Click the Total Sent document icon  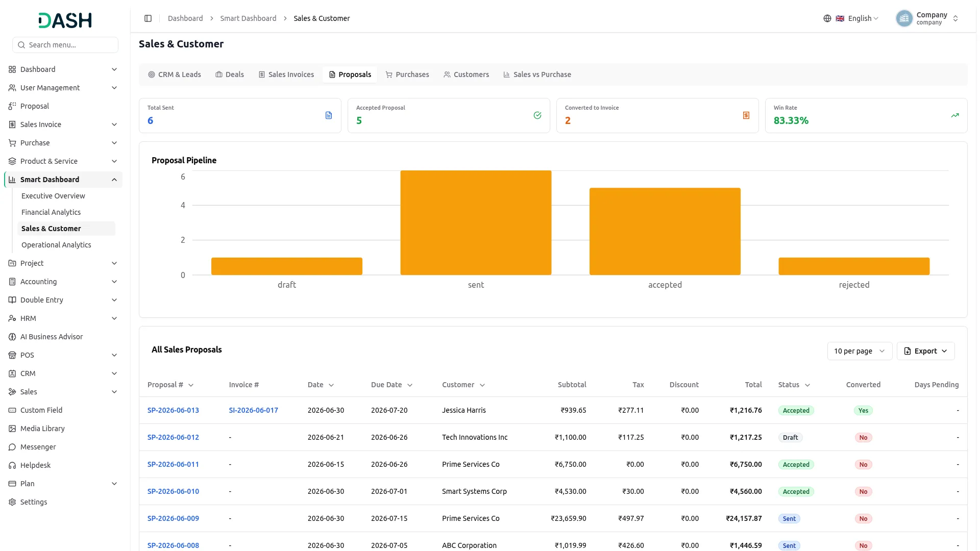pyautogui.click(x=329, y=115)
